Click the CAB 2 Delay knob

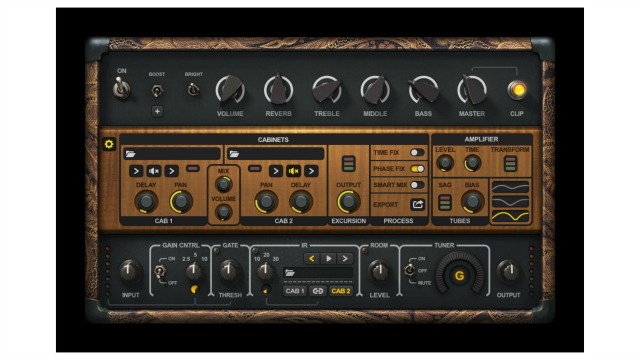[x=301, y=202]
